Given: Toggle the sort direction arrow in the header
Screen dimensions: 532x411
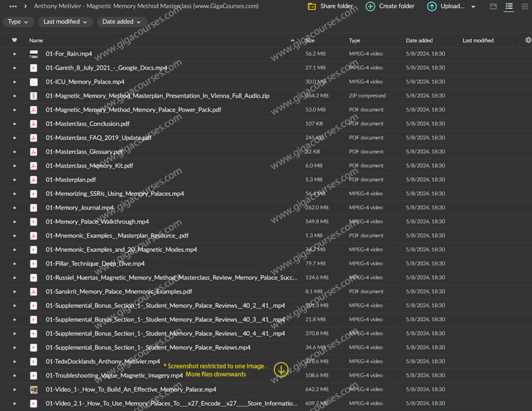Looking at the screenshot, I should pyautogui.click(x=292, y=41).
